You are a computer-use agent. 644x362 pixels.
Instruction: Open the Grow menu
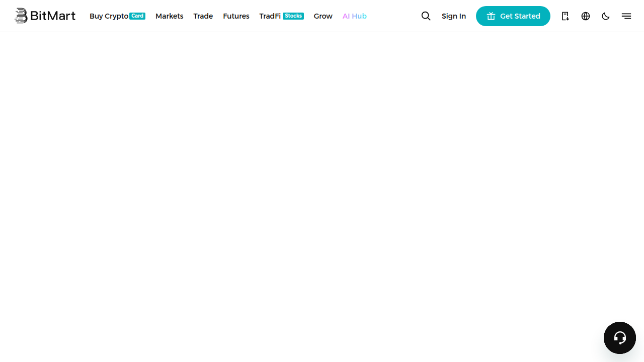click(323, 16)
